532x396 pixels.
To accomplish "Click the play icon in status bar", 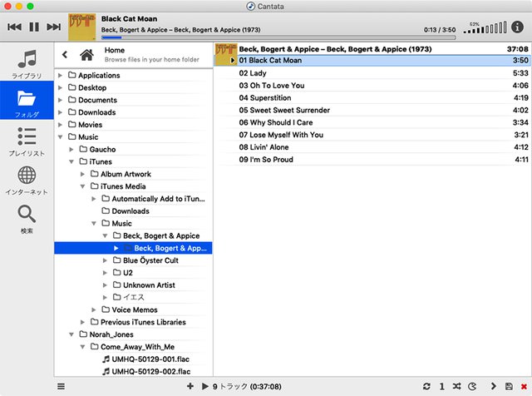I will point(204,386).
